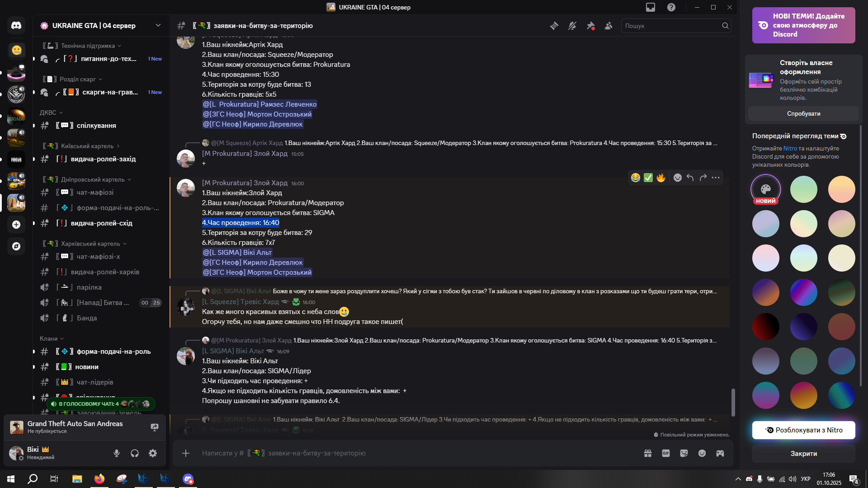Open the sticker picker
This screenshot has height=488, width=868.
click(x=684, y=453)
